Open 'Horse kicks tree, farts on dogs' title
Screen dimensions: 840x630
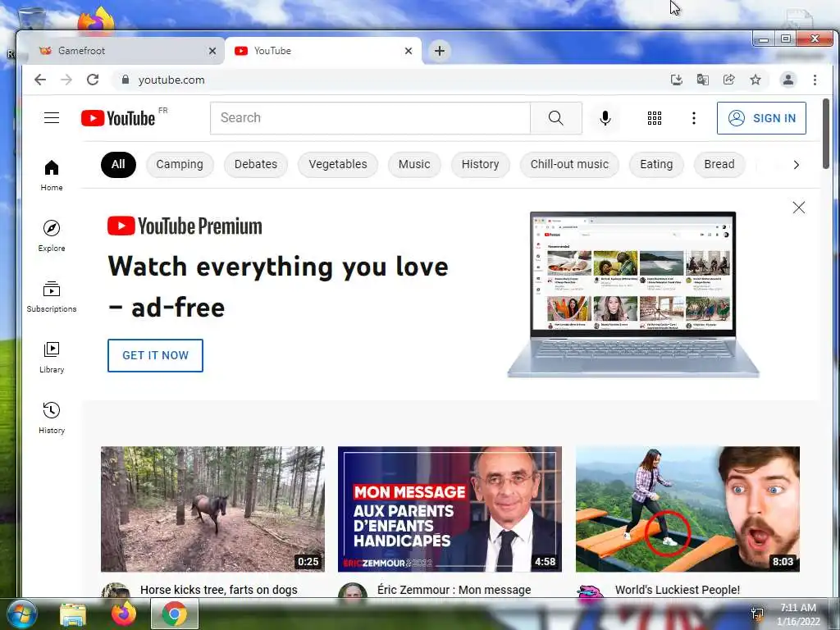218,590
